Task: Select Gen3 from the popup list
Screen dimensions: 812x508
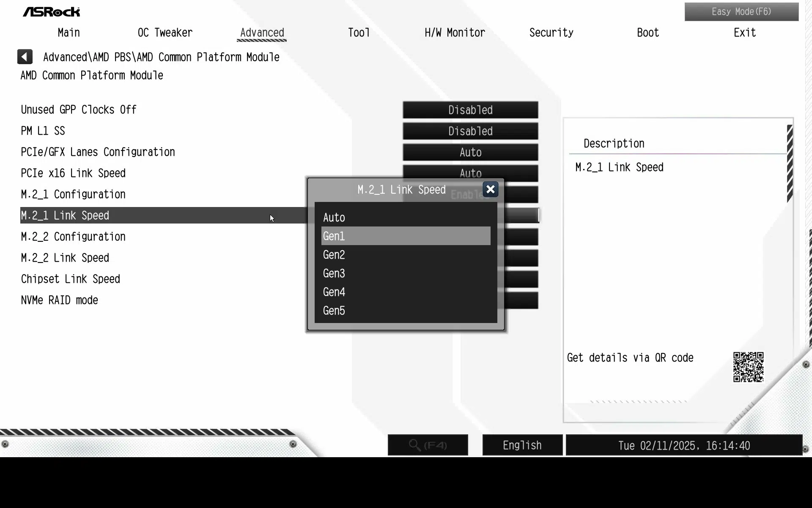Action: click(406, 273)
